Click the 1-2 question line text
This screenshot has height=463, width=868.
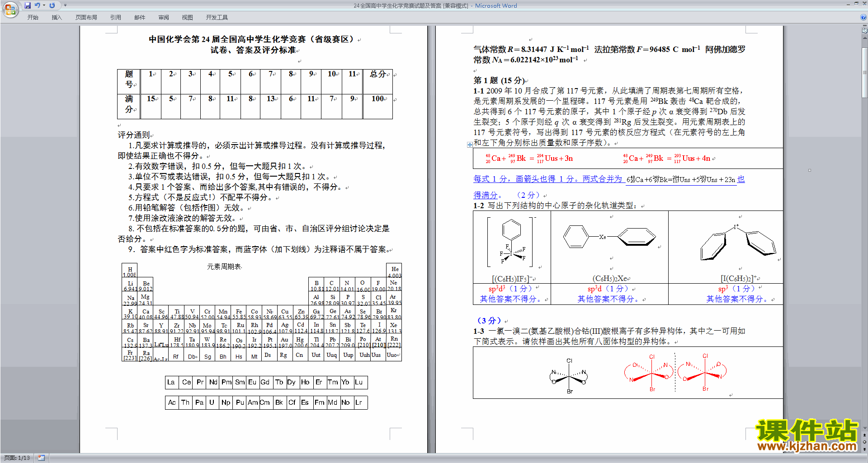pyautogui.click(x=556, y=206)
